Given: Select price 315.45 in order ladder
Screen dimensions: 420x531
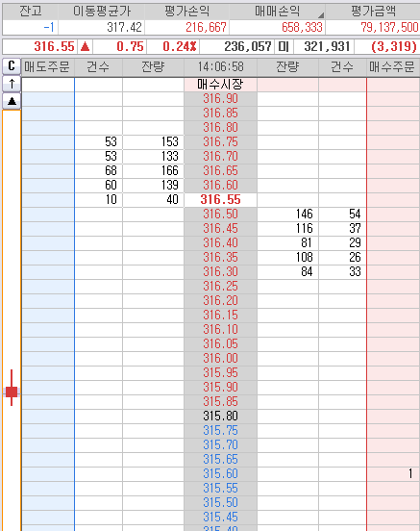Looking at the screenshot, I should pos(220,518).
